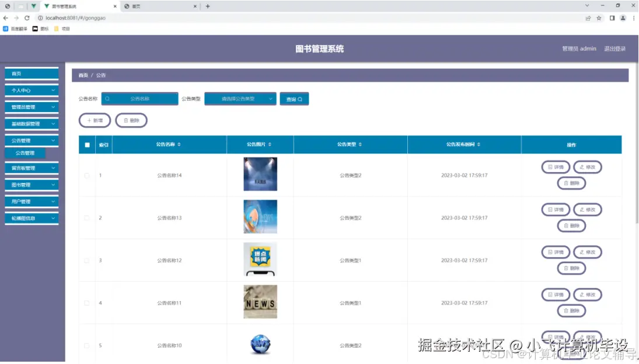
Task: Delete the 公告名称13 row
Action: 571,226
